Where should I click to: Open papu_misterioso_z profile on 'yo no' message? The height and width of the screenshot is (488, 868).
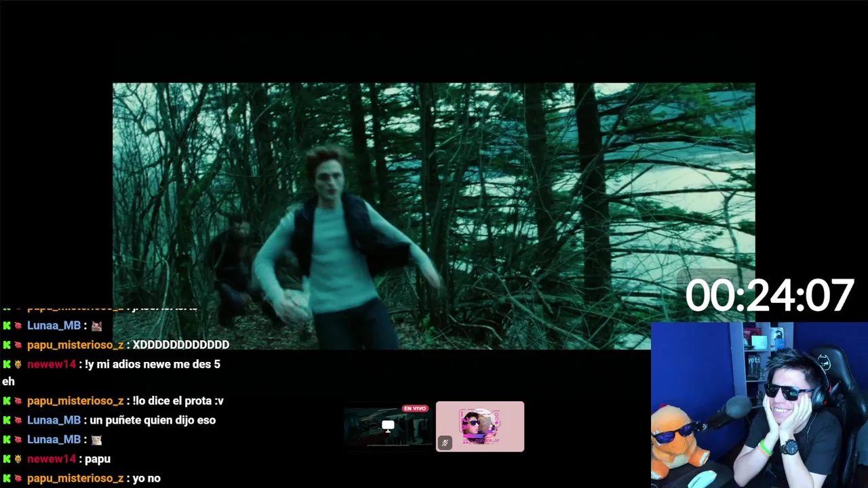(x=75, y=479)
